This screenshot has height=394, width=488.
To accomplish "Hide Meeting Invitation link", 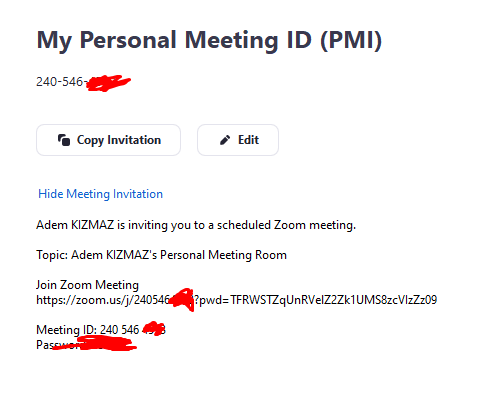I will tap(101, 194).
